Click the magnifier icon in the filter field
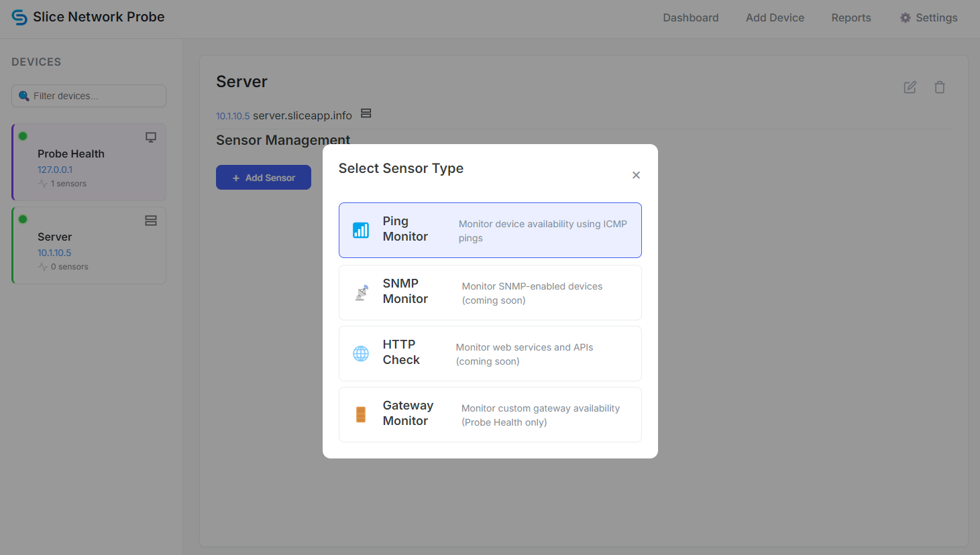 pos(25,95)
